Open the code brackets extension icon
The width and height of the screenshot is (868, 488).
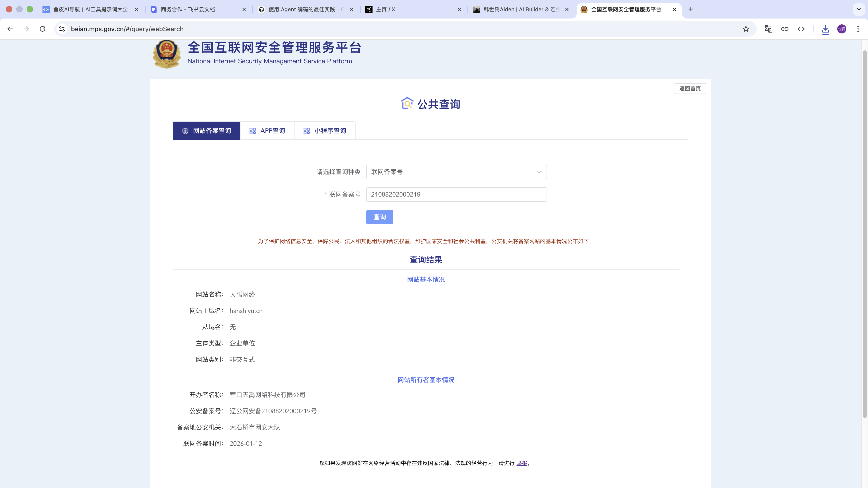pos(801,29)
